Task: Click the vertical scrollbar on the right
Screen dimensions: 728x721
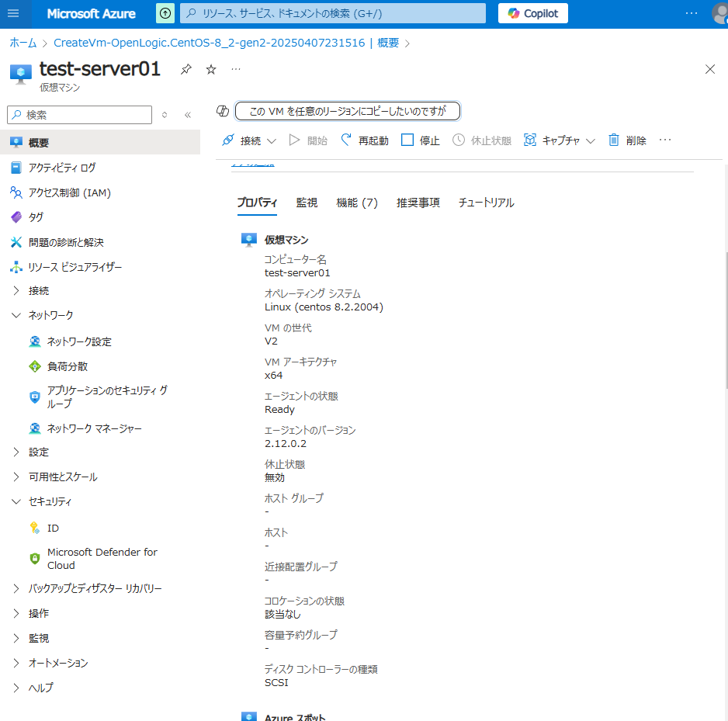Action: pyautogui.click(x=725, y=320)
